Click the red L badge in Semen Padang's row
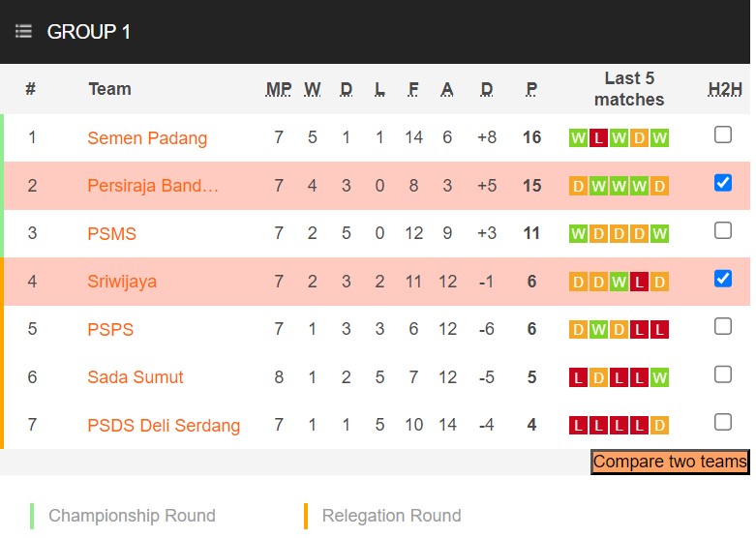This screenshot has height=538, width=756. (x=598, y=138)
